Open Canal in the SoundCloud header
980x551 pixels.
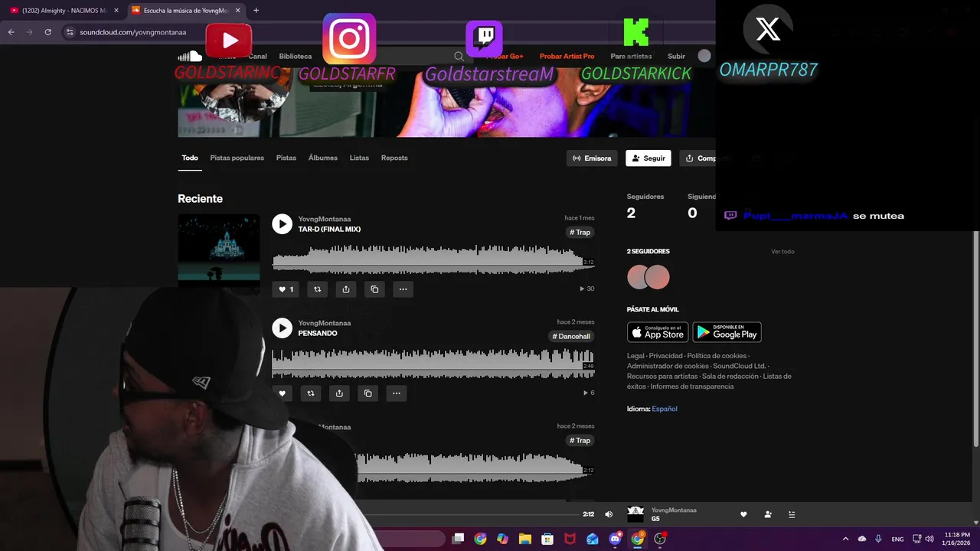(258, 56)
